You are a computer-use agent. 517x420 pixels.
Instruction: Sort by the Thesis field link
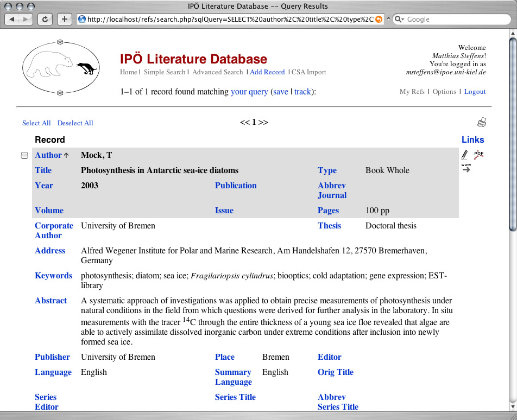pos(329,226)
